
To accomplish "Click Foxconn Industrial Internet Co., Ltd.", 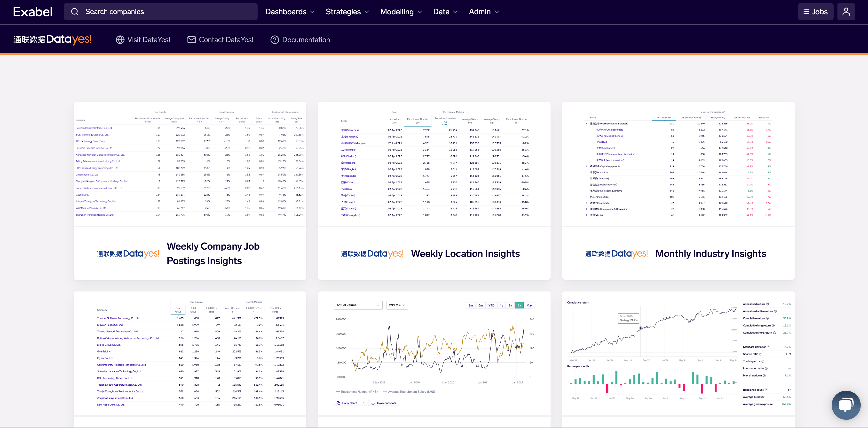I will click(x=94, y=128).
